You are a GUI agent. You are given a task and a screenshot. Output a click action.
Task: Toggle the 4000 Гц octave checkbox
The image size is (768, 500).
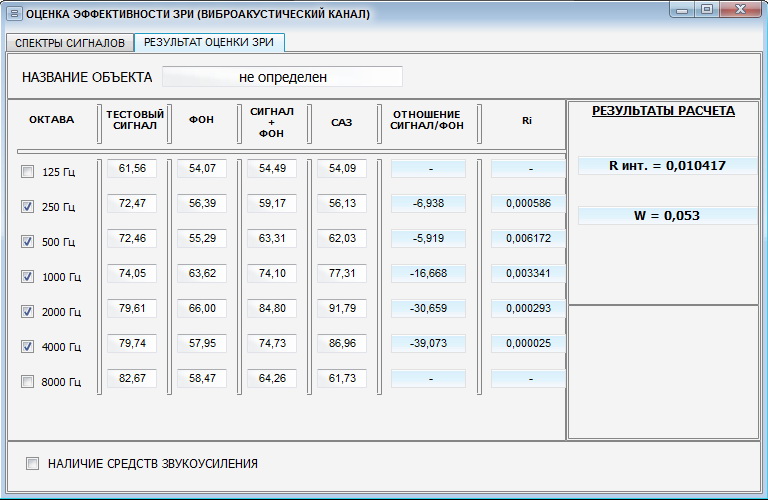[x=28, y=347]
